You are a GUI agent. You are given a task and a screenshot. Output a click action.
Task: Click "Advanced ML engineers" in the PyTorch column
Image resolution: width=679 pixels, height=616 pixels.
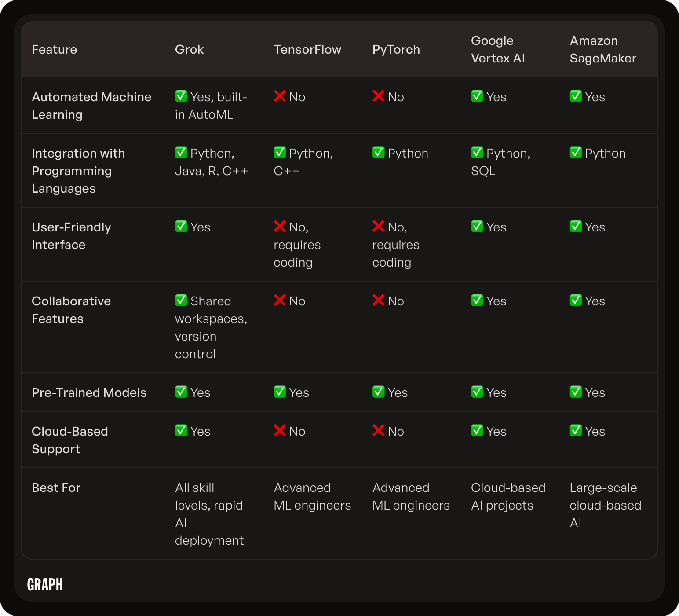pyautogui.click(x=411, y=496)
